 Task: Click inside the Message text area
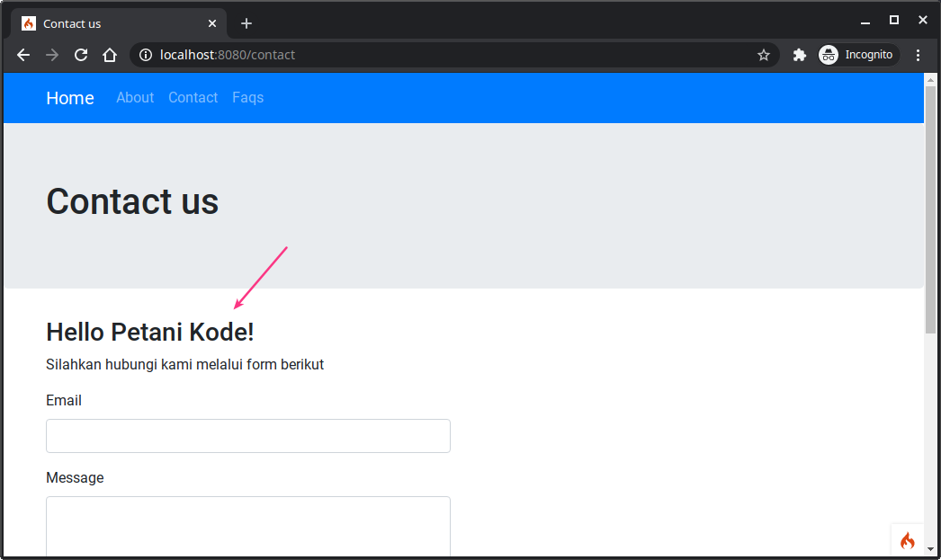coord(247,526)
